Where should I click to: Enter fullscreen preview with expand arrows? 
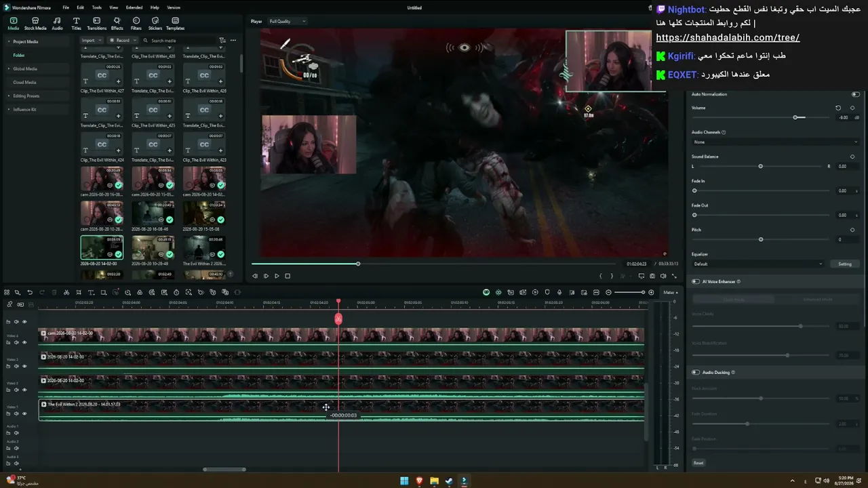(674, 276)
